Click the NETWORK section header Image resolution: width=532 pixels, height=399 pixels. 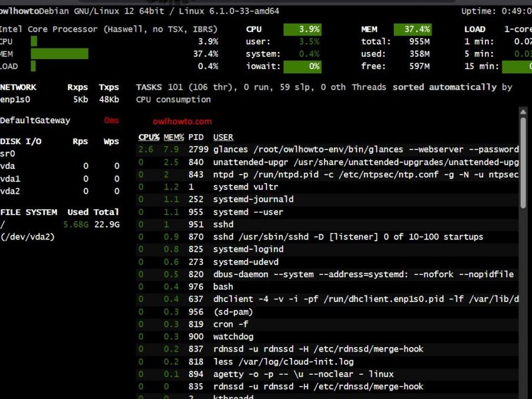tap(18, 87)
